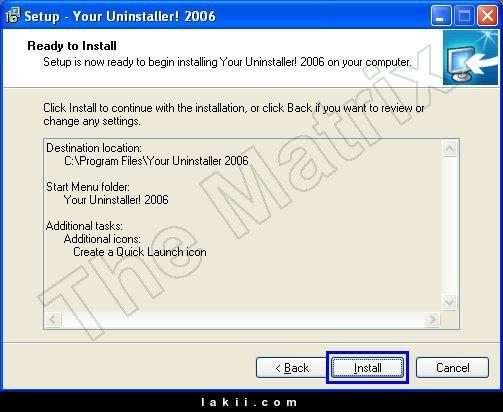The image size is (503, 412).
Task: Open the setup icon menu in title bar
Action: click(x=13, y=16)
